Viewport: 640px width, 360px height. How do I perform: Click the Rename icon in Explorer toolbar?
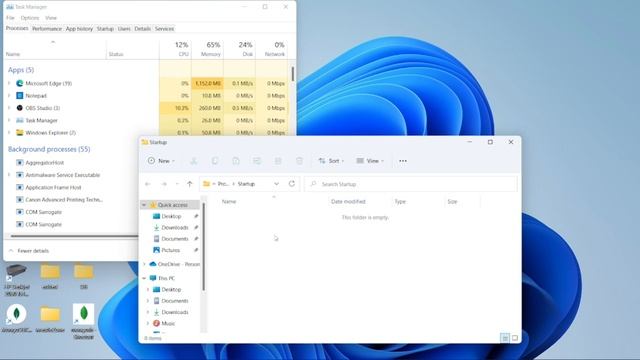tap(257, 161)
